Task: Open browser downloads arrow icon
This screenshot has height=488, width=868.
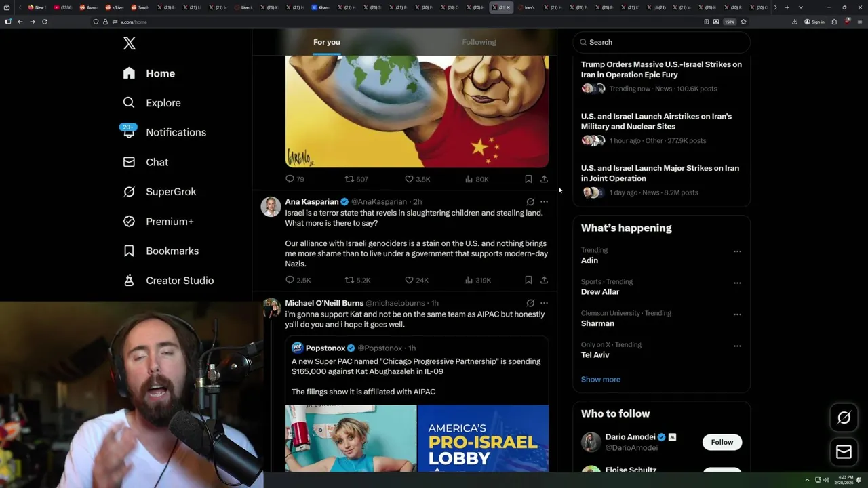Action: coord(794,22)
